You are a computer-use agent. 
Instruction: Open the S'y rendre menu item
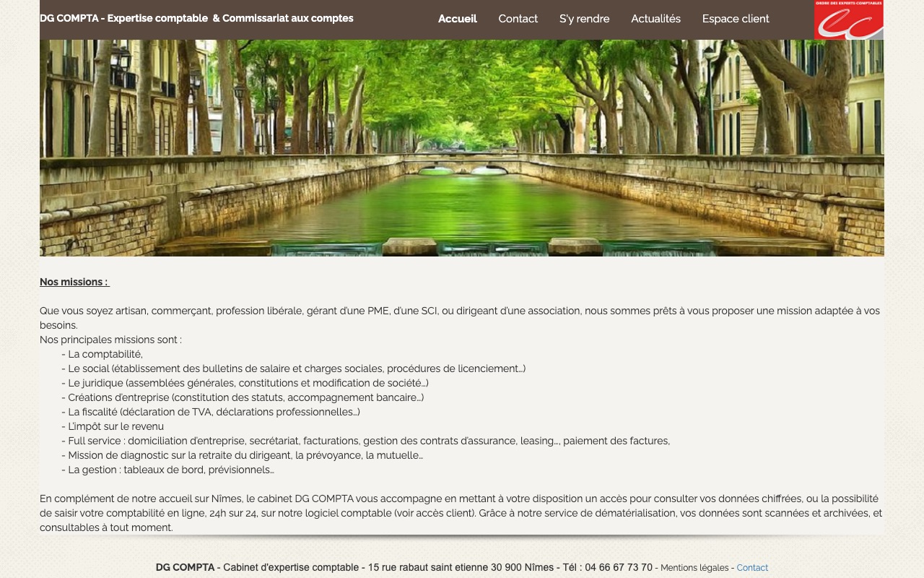(585, 19)
